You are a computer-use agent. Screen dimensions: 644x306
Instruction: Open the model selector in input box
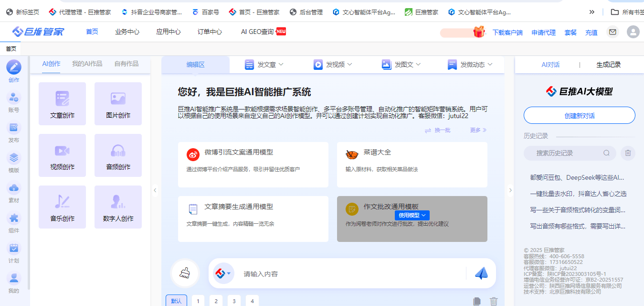223,273
